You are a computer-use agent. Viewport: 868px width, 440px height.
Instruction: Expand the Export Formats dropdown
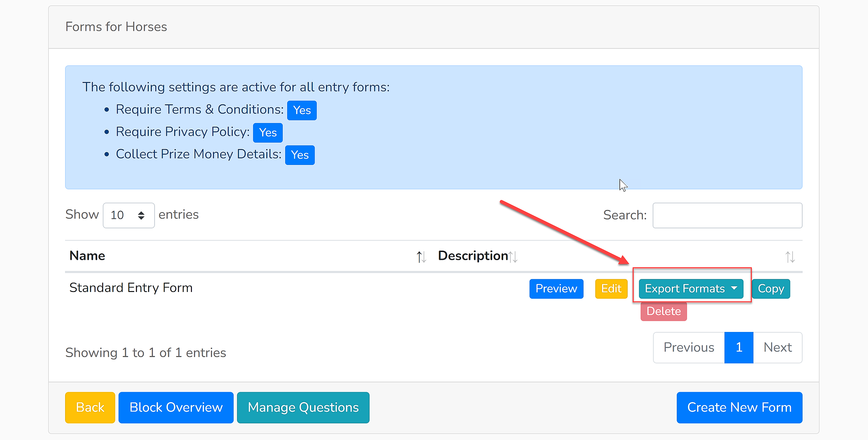click(x=691, y=289)
